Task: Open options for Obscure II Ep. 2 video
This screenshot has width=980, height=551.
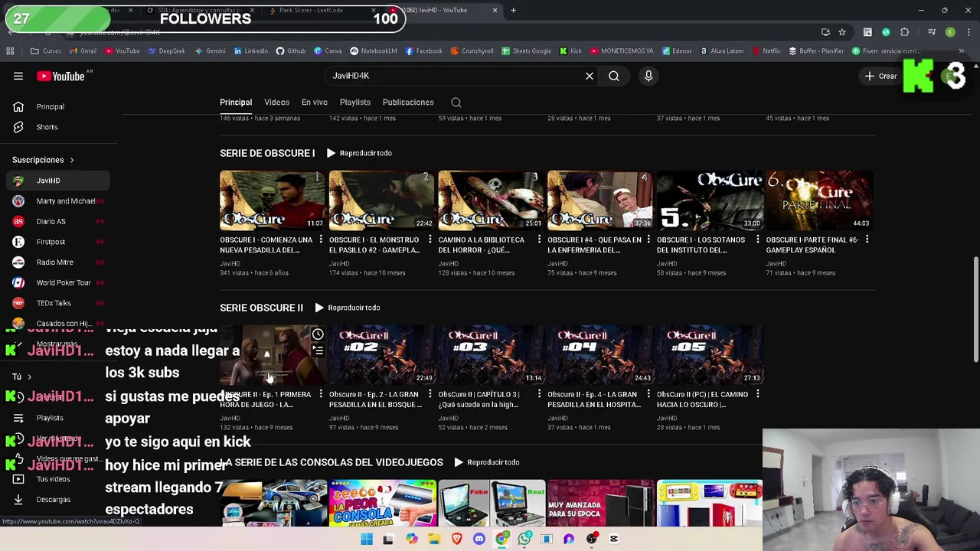Action: pos(430,394)
